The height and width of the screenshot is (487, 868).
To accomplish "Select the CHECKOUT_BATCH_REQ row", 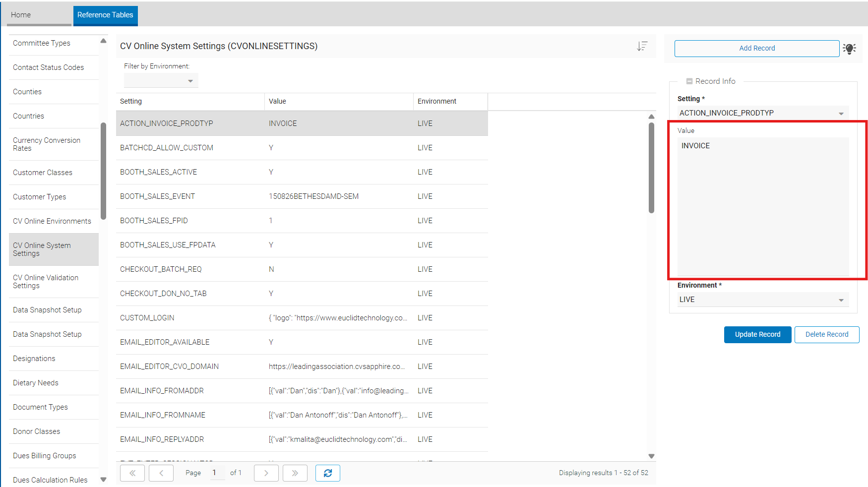I will (302, 269).
